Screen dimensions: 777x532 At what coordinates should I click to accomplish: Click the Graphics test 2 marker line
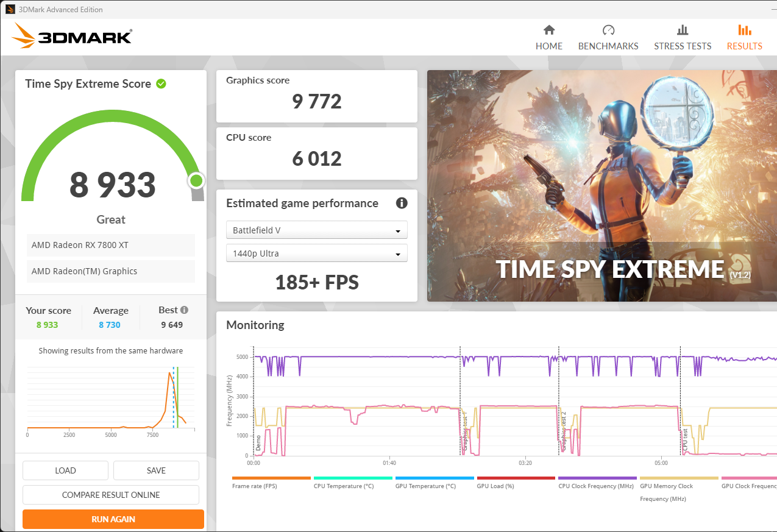559,400
